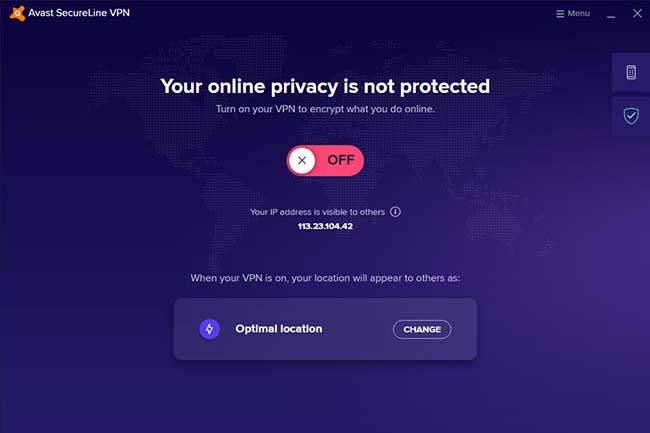Turn on the VPN OFF toggle switch
The width and height of the screenshot is (650, 433).
(x=325, y=160)
